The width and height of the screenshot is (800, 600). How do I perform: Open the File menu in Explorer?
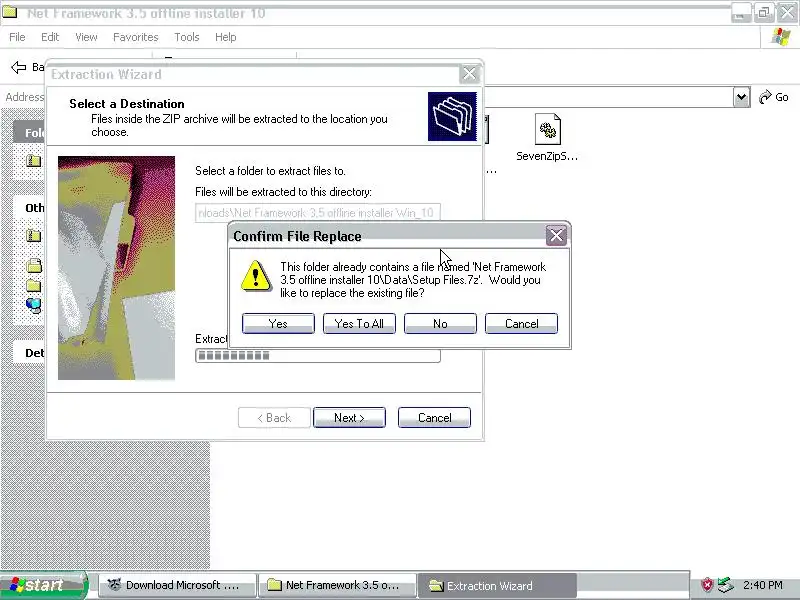[17, 37]
